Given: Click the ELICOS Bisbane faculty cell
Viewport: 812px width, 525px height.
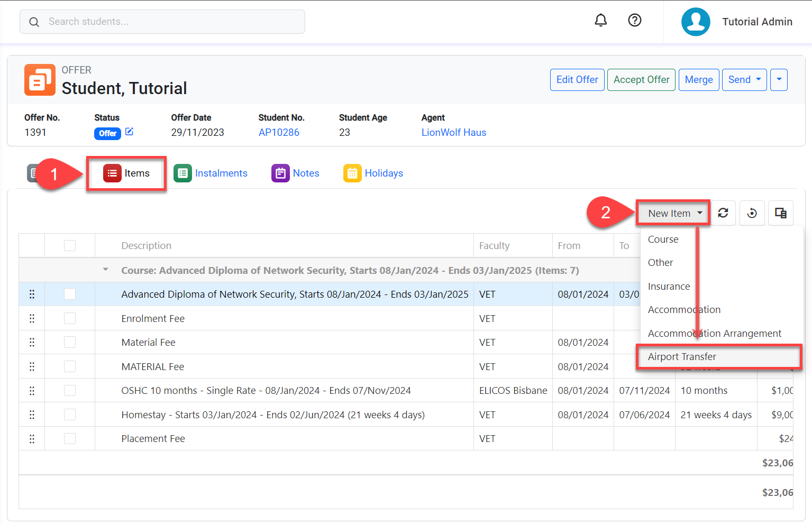Looking at the screenshot, I should tap(513, 390).
